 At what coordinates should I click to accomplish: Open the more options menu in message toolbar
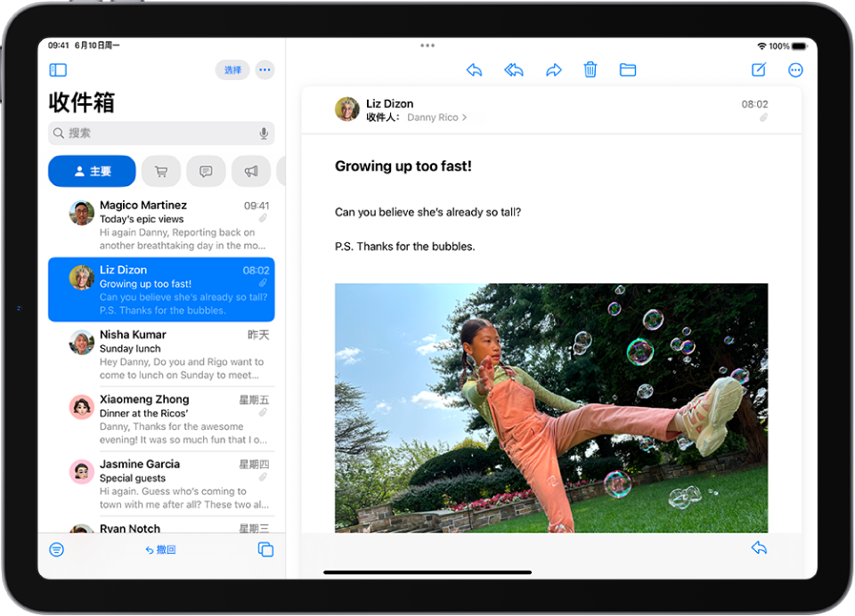click(795, 69)
